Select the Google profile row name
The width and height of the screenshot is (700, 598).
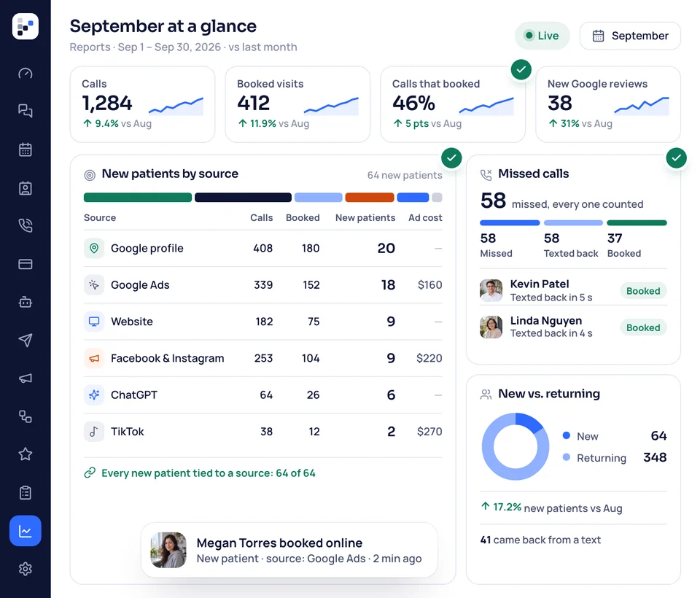147,248
